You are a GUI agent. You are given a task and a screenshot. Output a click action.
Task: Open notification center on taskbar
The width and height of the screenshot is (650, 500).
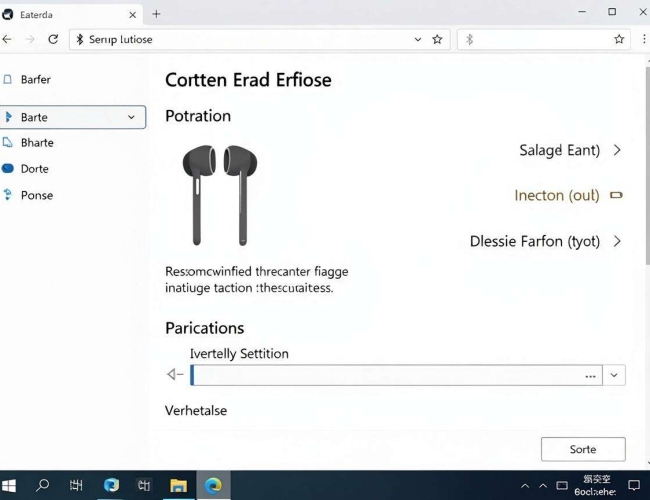click(634, 485)
